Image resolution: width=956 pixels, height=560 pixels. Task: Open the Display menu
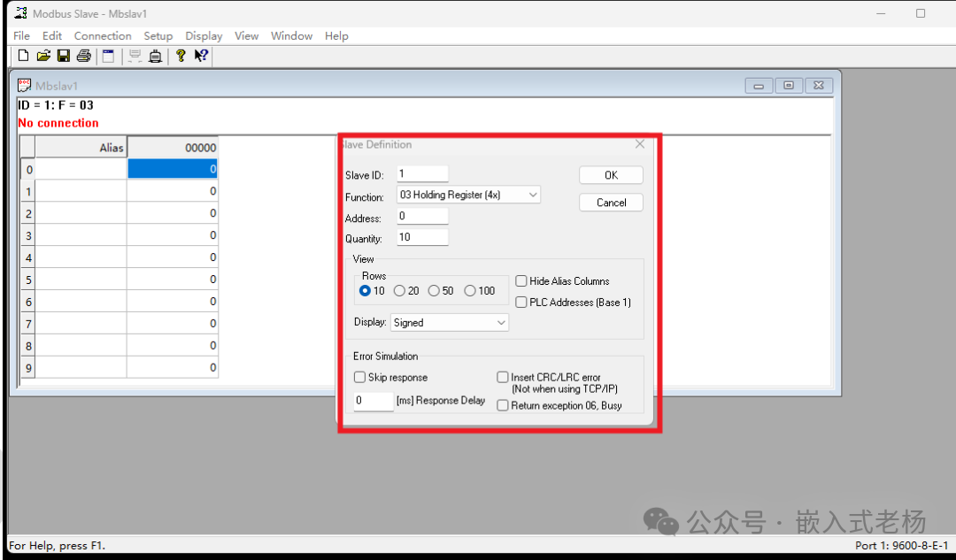[x=204, y=36]
